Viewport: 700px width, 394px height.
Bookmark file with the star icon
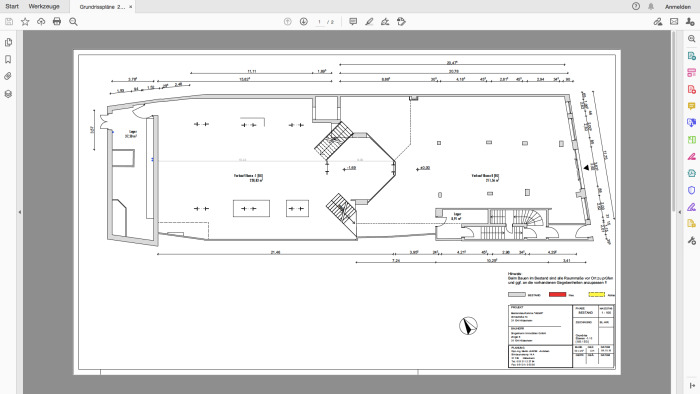click(25, 21)
